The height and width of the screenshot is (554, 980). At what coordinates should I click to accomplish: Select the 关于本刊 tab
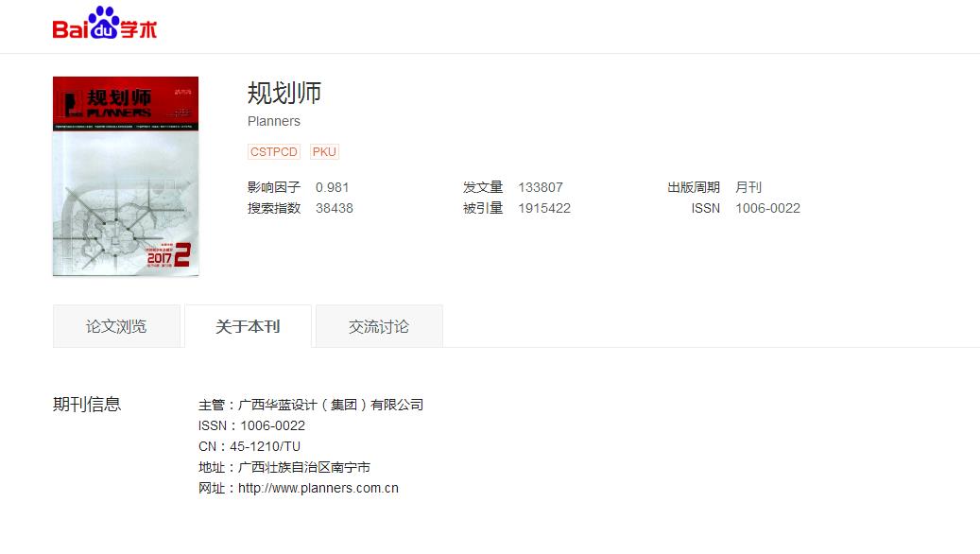pos(248,326)
